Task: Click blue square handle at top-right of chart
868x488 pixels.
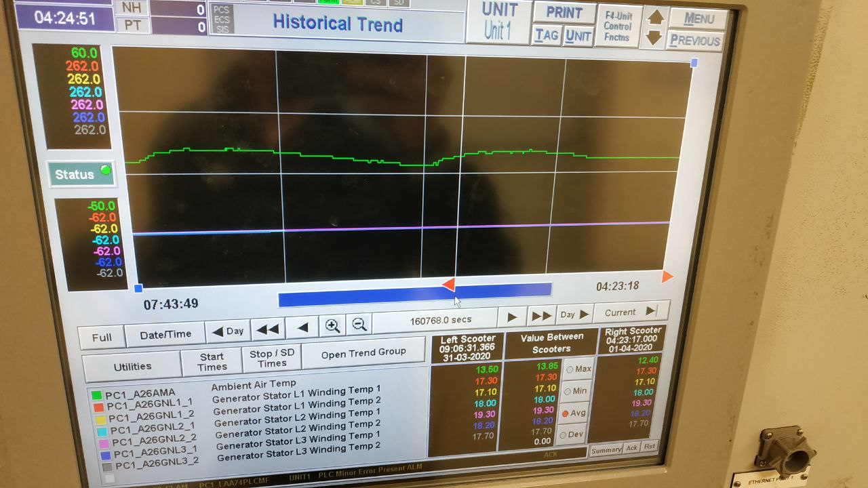Action: (x=694, y=62)
